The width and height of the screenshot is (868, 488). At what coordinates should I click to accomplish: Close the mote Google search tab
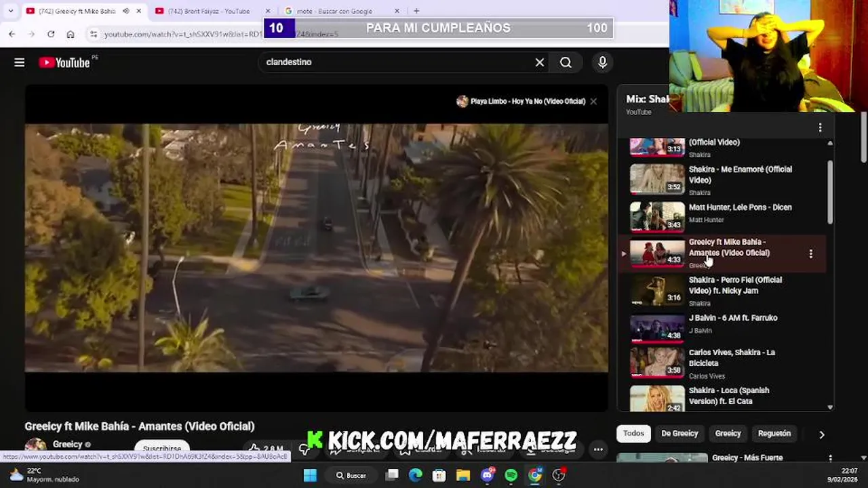[x=397, y=11]
